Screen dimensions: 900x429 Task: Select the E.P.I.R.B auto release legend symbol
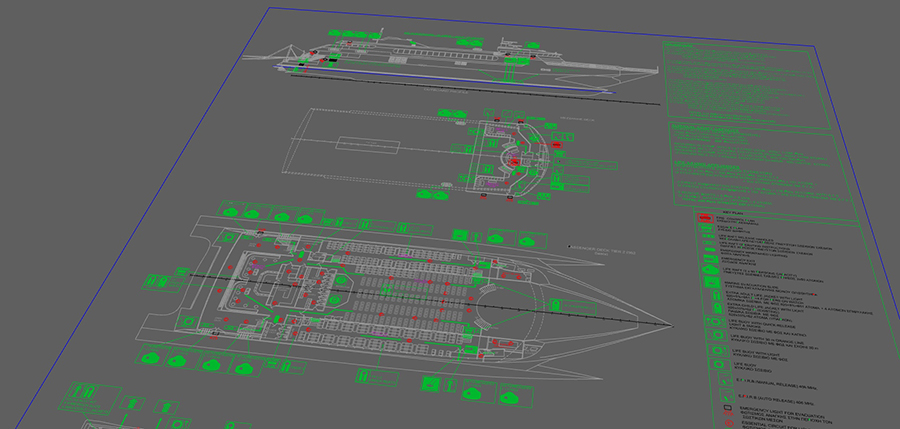click(727, 395)
